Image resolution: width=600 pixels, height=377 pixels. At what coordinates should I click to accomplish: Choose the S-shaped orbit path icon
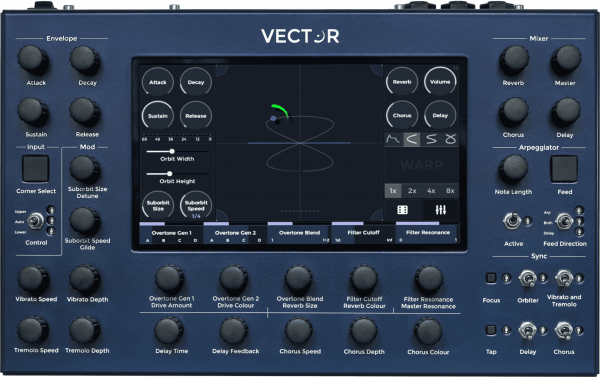pos(431,139)
